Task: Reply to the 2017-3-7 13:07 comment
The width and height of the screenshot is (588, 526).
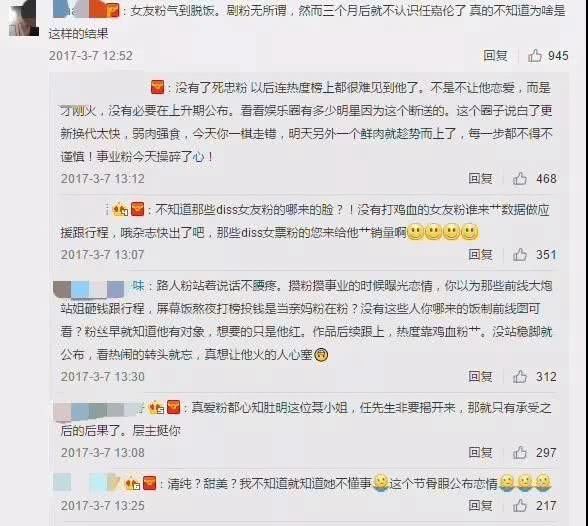Action: [x=480, y=255]
